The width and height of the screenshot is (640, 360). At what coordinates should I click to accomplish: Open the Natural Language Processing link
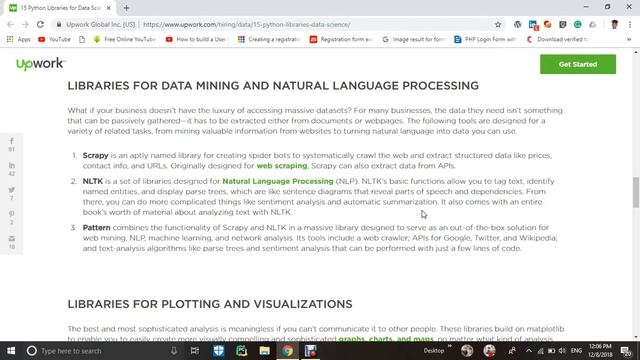point(278,181)
